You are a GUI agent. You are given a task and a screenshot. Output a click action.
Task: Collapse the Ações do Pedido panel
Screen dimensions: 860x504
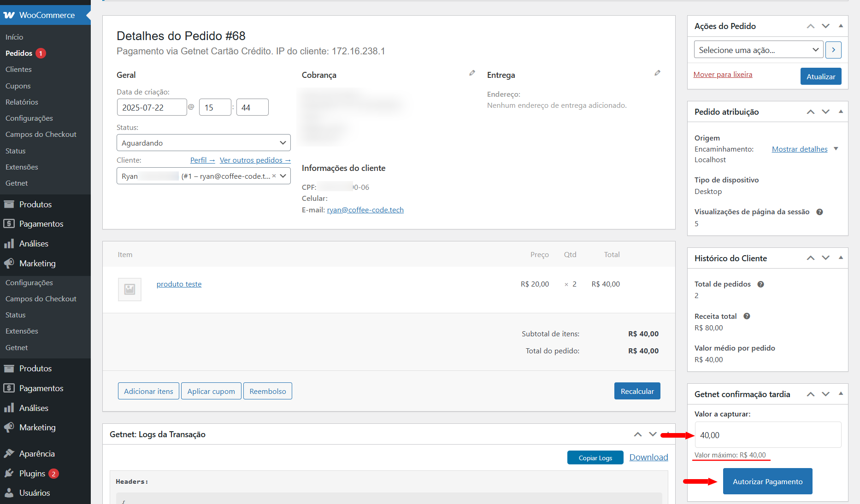pyautogui.click(x=841, y=26)
